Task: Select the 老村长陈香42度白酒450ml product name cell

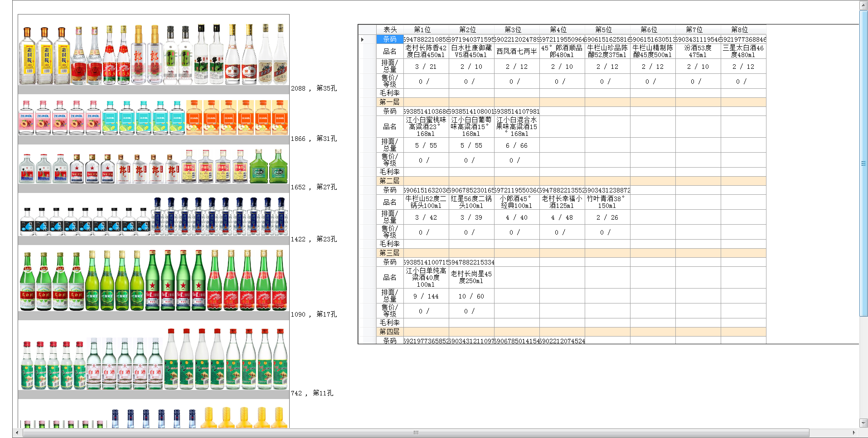Action: pos(426,51)
